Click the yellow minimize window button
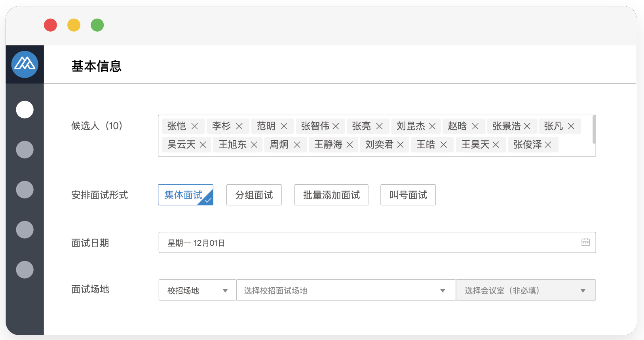Viewport: 644px width, 340px height. tap(74, 25)
